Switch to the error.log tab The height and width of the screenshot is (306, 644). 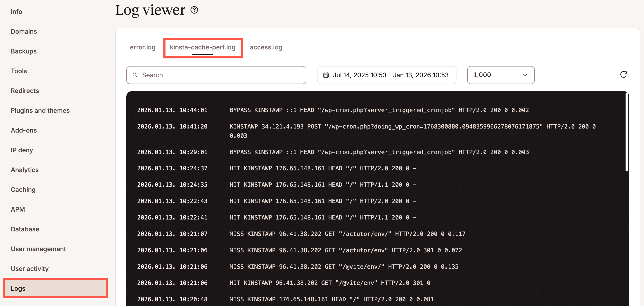pos(143,47)
